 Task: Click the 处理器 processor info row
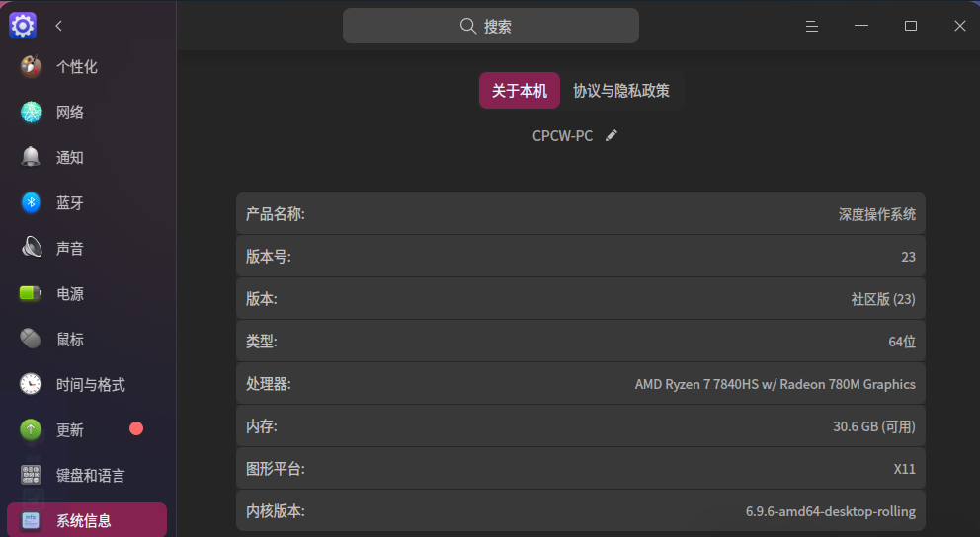pos(581,384)
